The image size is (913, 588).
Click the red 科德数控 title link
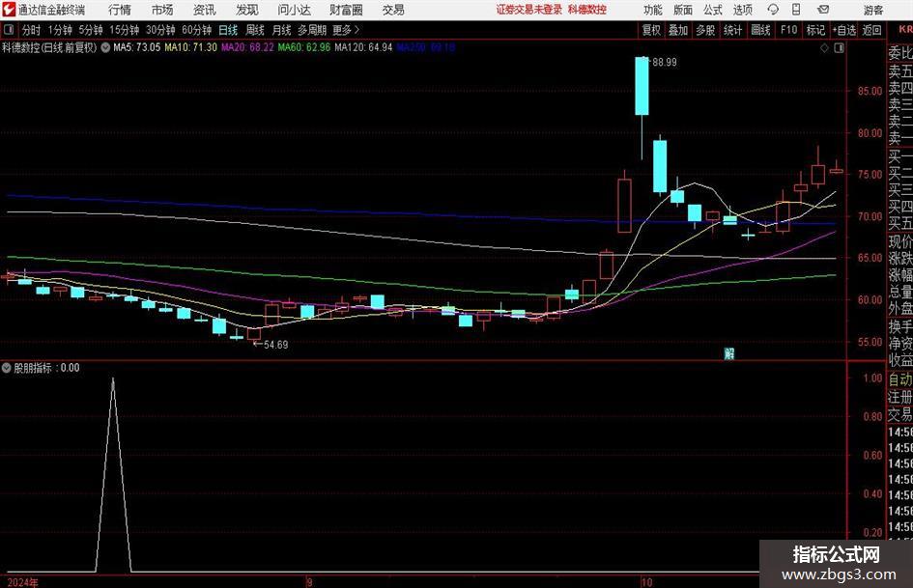(x=587, y=10)
